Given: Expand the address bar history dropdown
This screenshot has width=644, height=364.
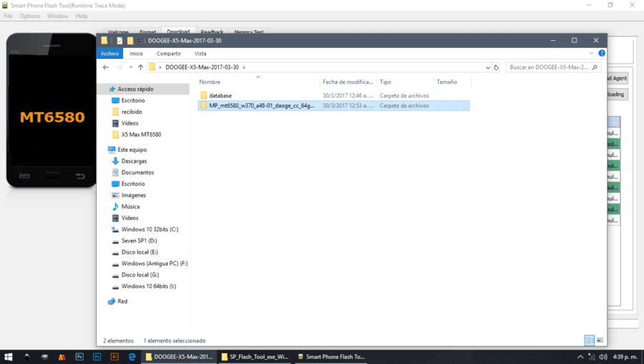Looking at the screenshot, I should tap(488, 67).
